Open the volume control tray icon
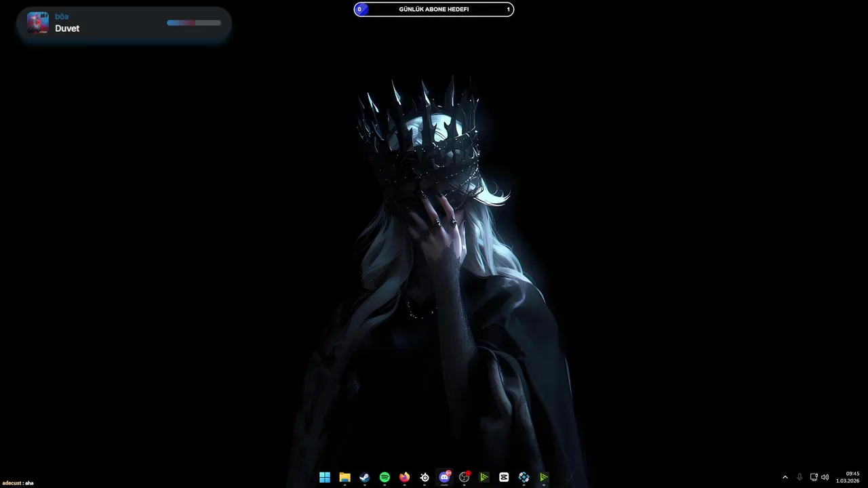This screenshot has width=868, height=488. [x=825, y=477]
